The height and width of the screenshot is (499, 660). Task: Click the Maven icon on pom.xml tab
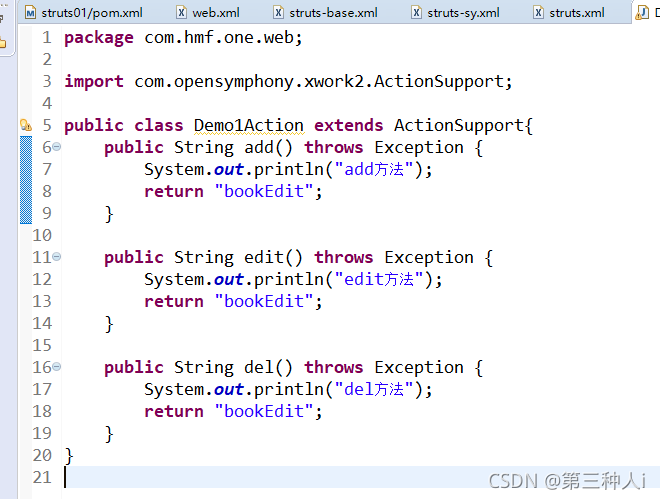click(x=30, y=13)
